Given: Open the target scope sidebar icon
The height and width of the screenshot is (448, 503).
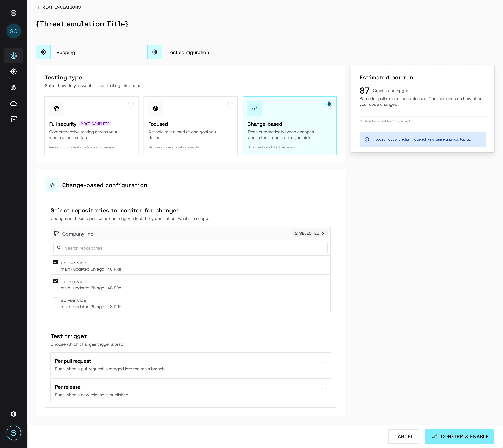Looking at the screenshot, I should (14, 72).
